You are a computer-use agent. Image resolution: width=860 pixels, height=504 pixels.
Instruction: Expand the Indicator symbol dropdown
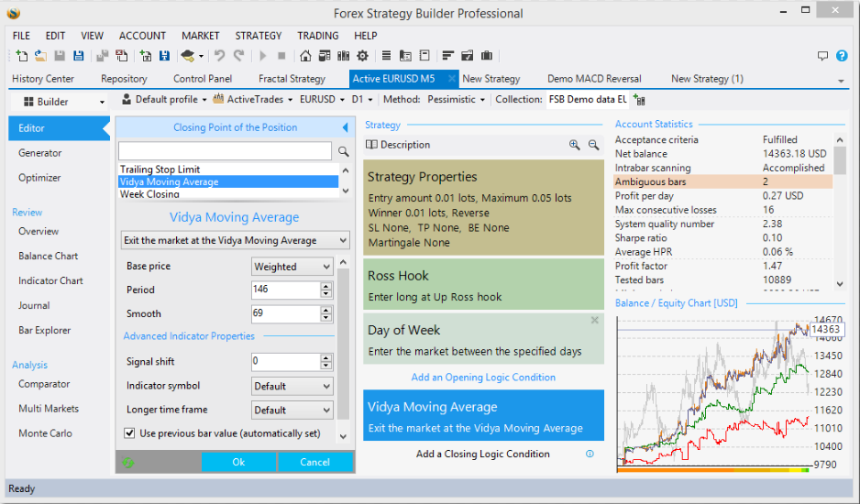coord(292,386)
